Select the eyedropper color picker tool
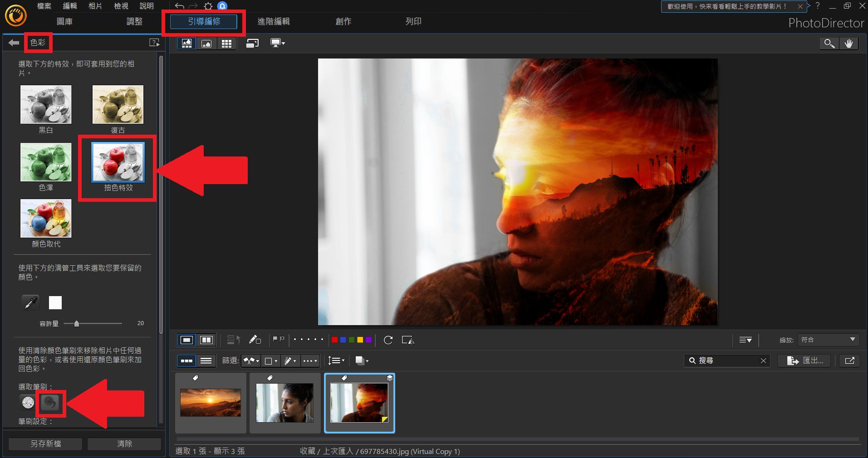Viewport: 868px width, 458px height. (30, 302)
